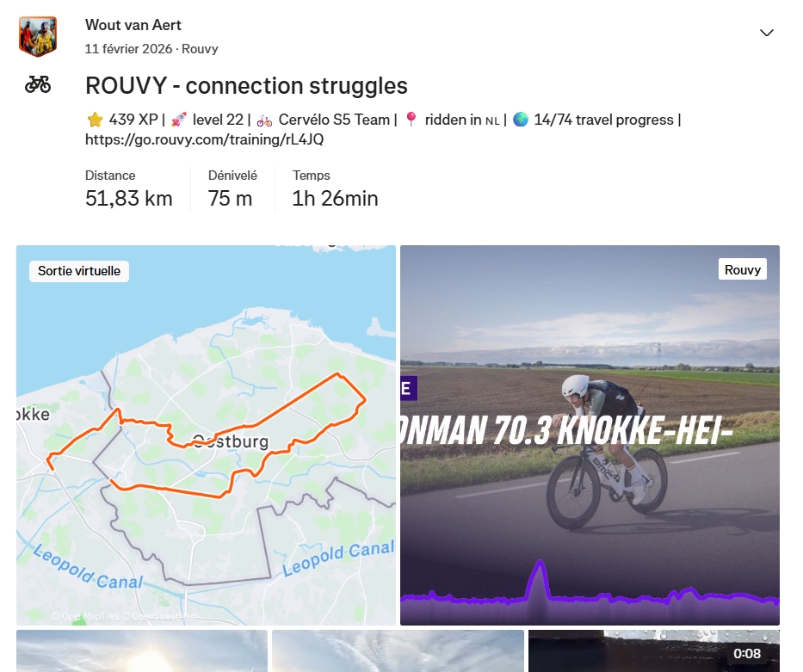Click the rocket emoji beside level 22
The height and width of the screenshot is (672, 803).
point(178,120)
